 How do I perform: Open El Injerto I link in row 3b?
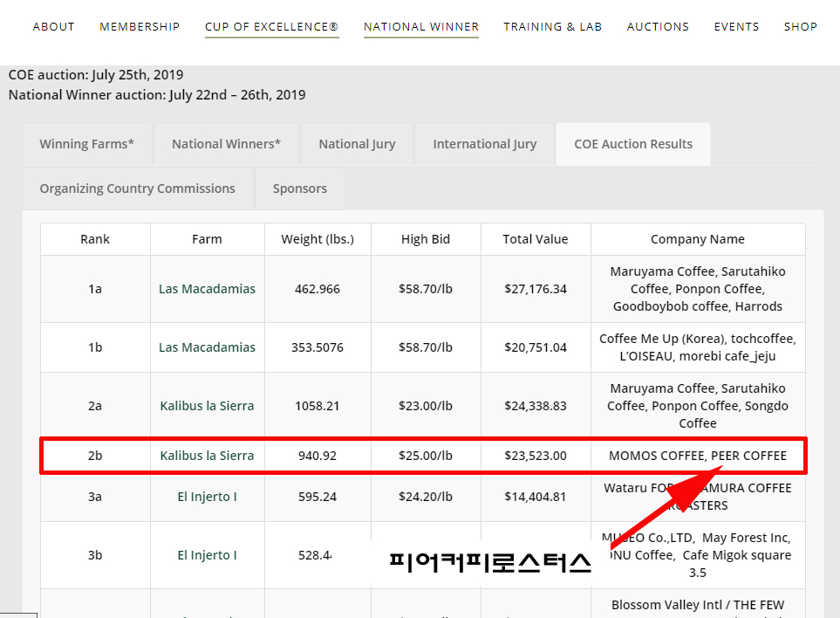click(207, 555)
